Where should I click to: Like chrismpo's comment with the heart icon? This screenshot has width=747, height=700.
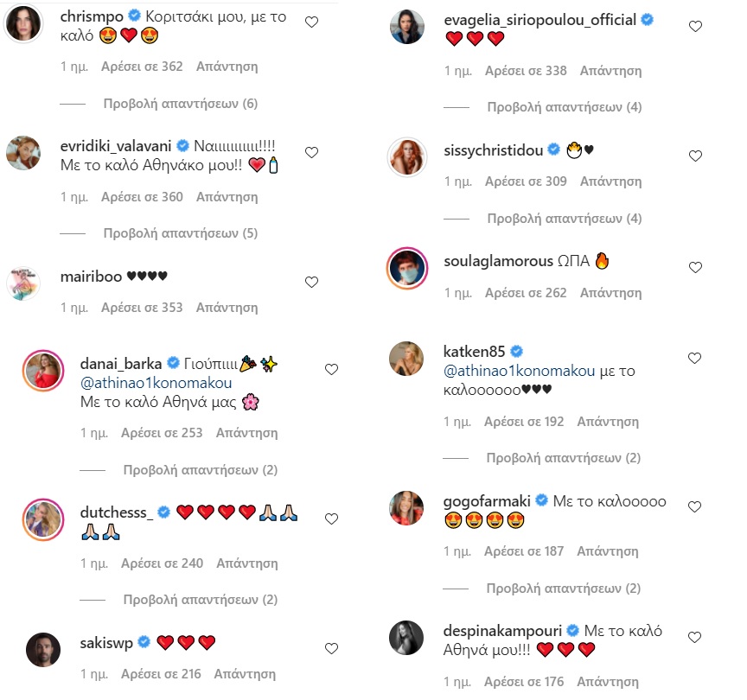(311, 22)
